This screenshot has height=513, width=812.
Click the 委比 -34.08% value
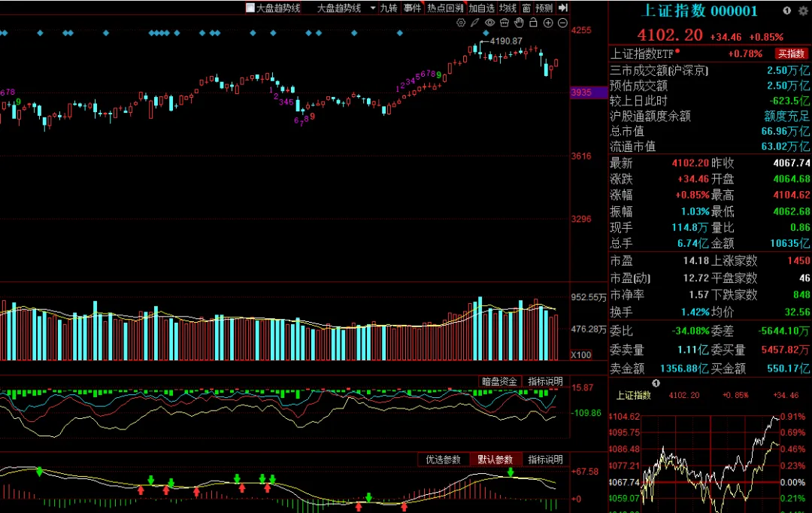click(x=690, y=331)
